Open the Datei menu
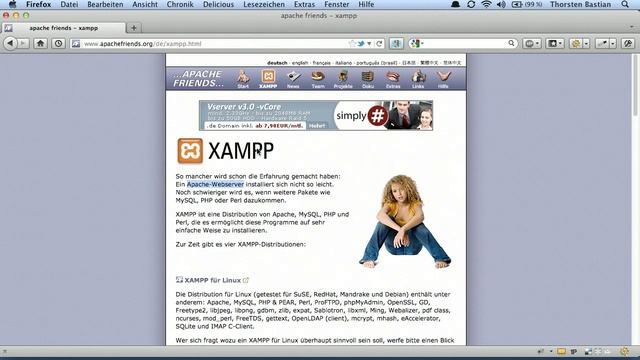640x360 pixels. [69, 4]
